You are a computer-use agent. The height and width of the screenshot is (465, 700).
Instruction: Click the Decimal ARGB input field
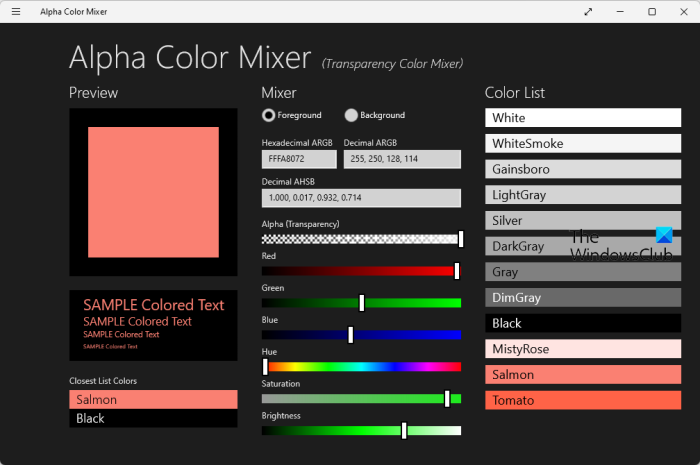[401, 159]
